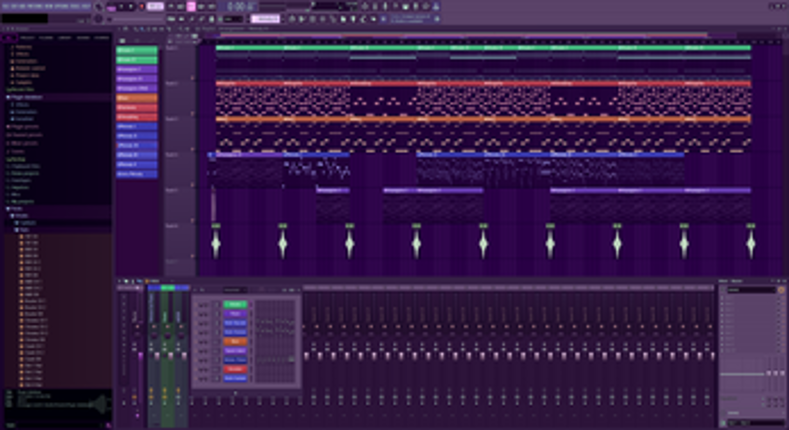Expand the Channel presets folder

[x=25, y=135]
